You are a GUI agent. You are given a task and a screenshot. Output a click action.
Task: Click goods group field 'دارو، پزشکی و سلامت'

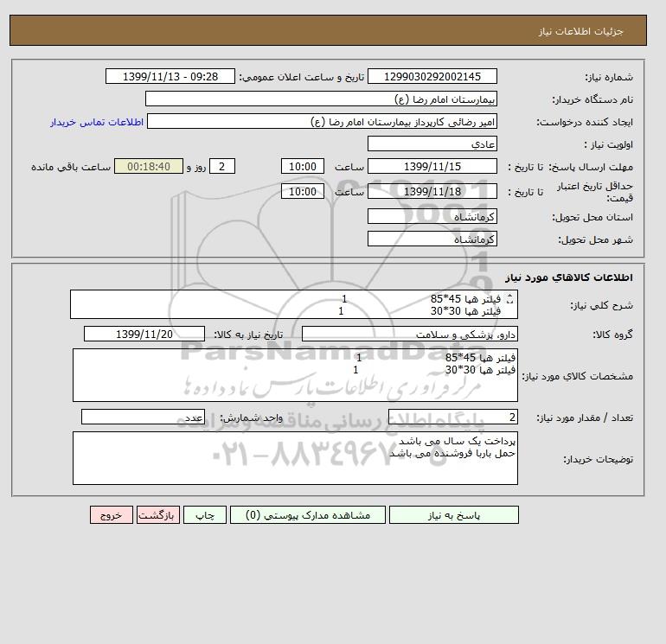pos(409,334)
